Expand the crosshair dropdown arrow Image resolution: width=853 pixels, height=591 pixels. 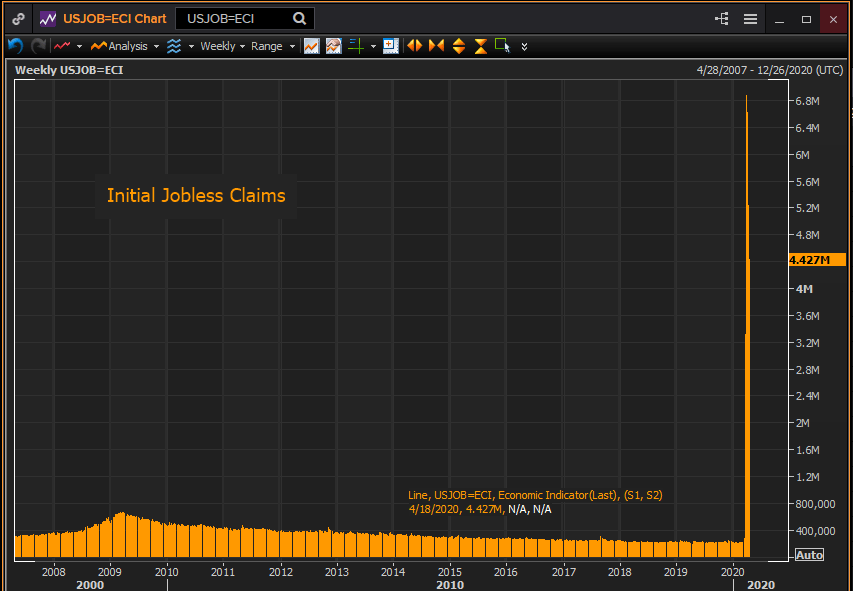pos(373,47)
